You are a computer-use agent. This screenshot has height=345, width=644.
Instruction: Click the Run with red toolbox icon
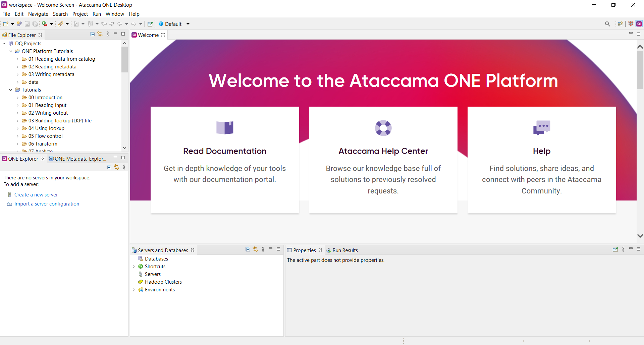[45, 24]
